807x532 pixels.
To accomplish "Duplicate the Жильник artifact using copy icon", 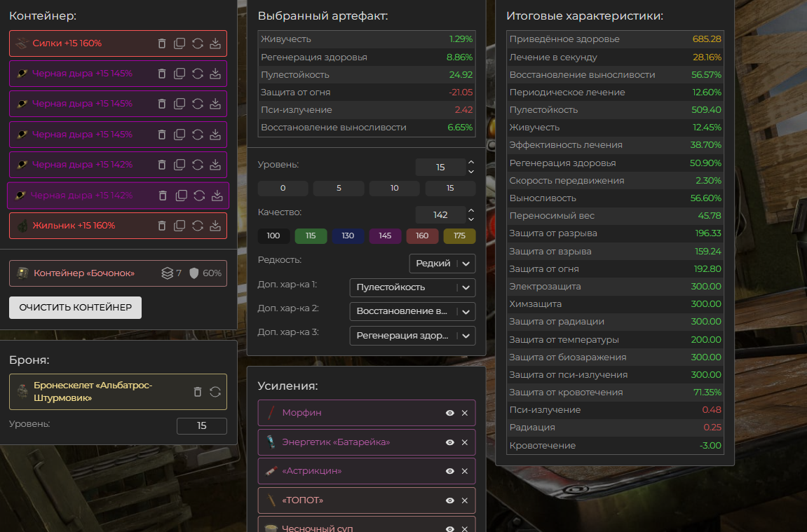I will point(179,226).
